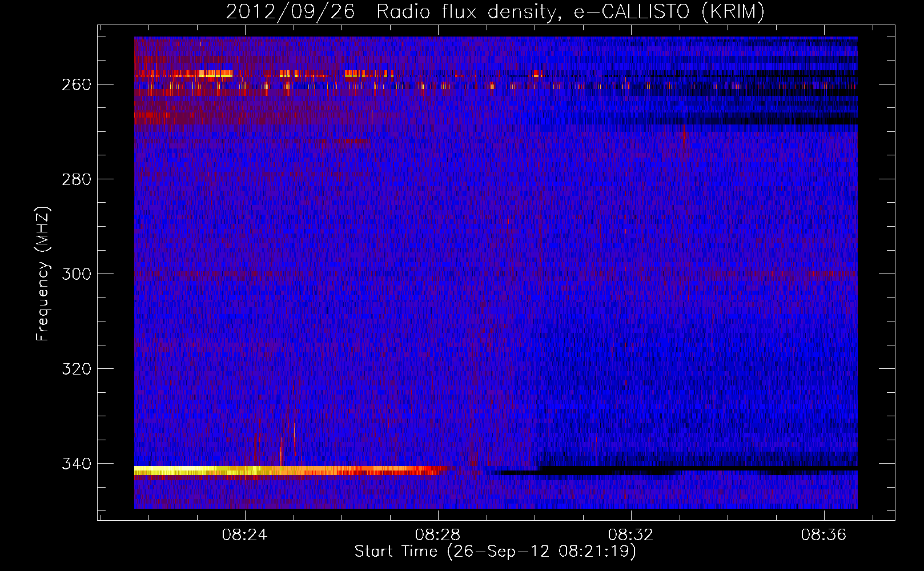
Task: Click the 260 frequency tick label
Action: pos(77,85)
